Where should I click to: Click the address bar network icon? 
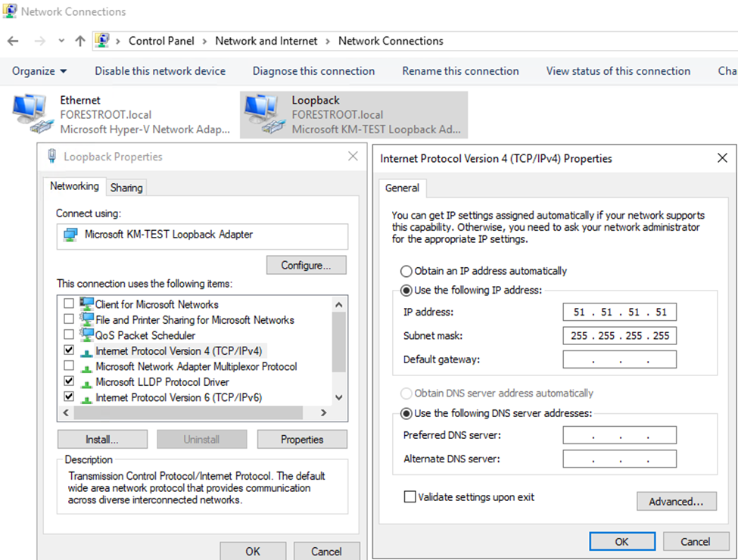tap(101, 40)
